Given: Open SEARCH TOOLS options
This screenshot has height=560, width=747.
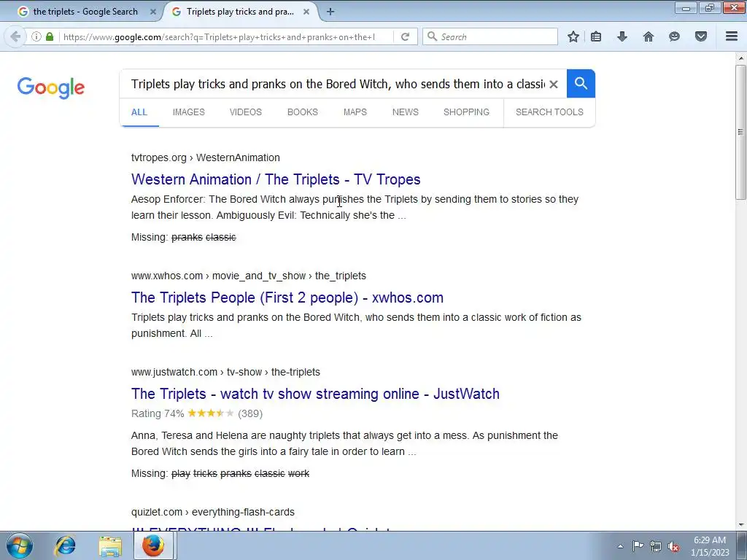Looking at the screenshot, I should (549, 112).
